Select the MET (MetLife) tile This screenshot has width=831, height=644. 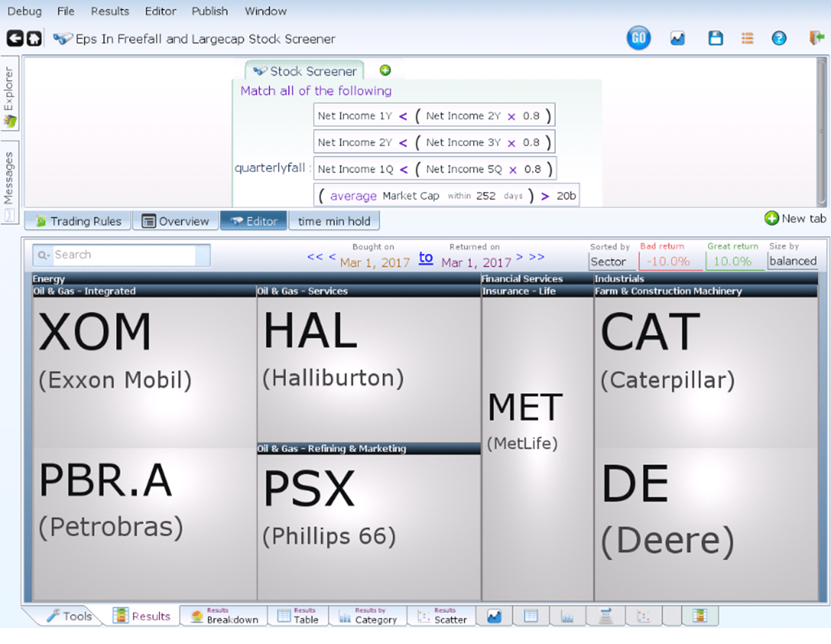coord(537,448)
